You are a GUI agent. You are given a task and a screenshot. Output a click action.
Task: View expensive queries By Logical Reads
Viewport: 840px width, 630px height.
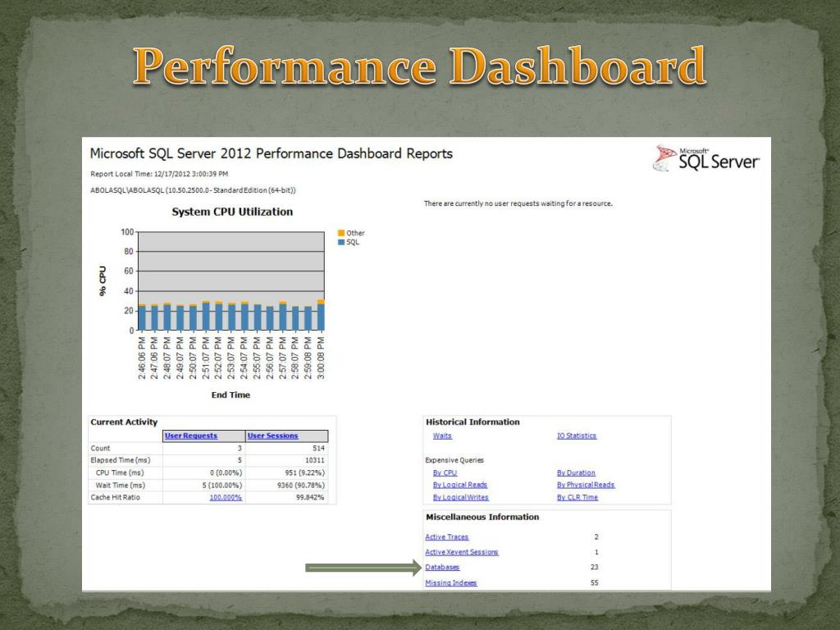459,485
